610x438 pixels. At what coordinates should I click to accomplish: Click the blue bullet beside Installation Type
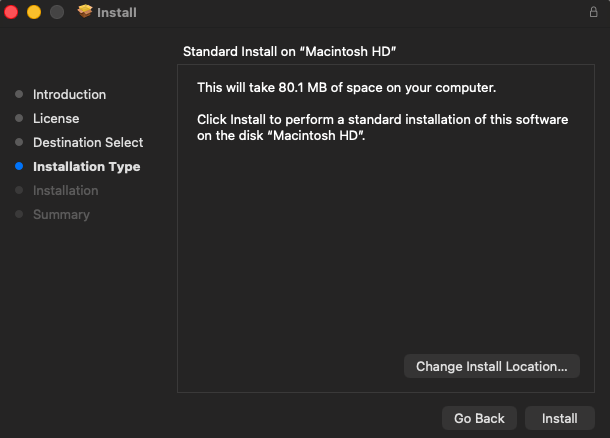18,167
